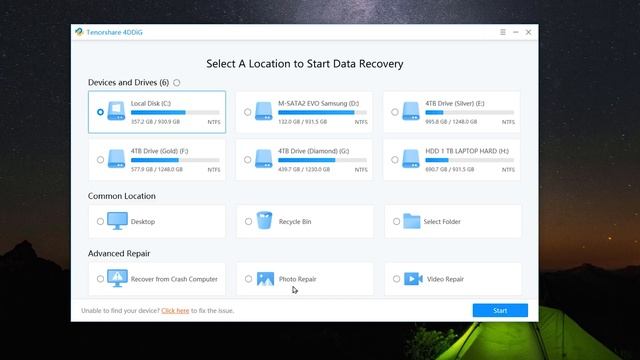Click the 'Devices and Drives (6)' heading
Image resolution: width=640 pixels, height=360 pixels.
pos(129,82)
